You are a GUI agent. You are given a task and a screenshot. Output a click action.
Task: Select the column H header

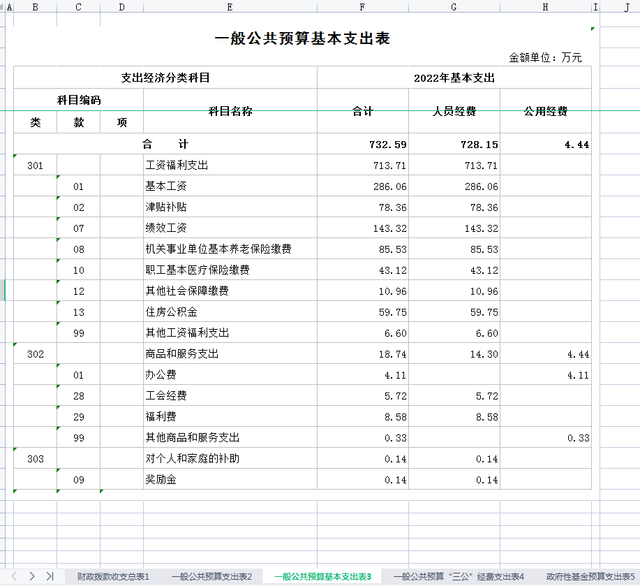point(546,7)
